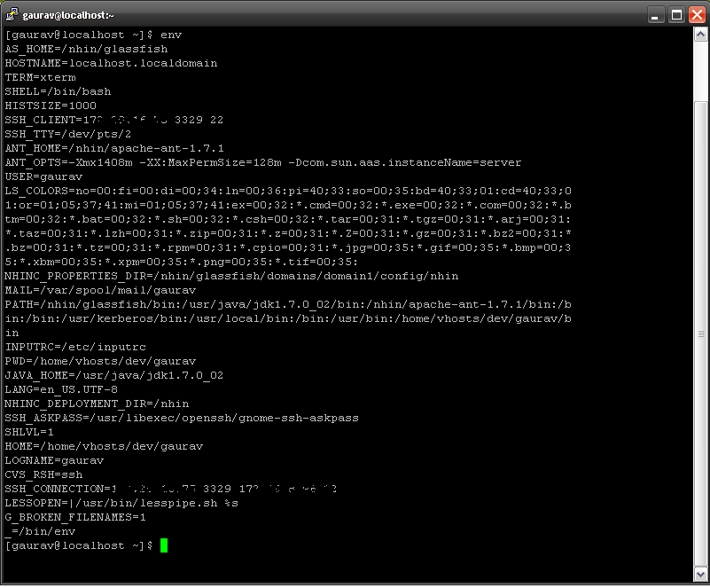The width and height of the screenshot is (710, 588).
Task: Select the title bar text gaurav@localhost
Action: [x=68, y=14]
